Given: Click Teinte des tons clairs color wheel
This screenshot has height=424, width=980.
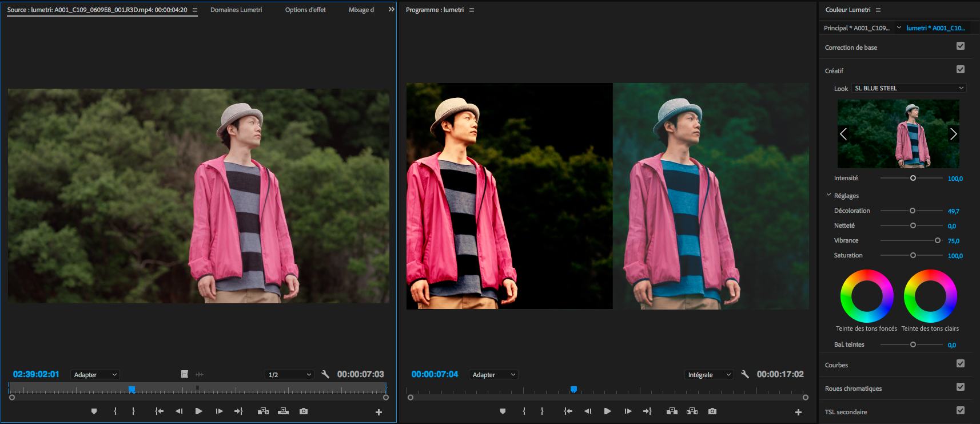Looking at the screenshot, I should tap(930, 296).
